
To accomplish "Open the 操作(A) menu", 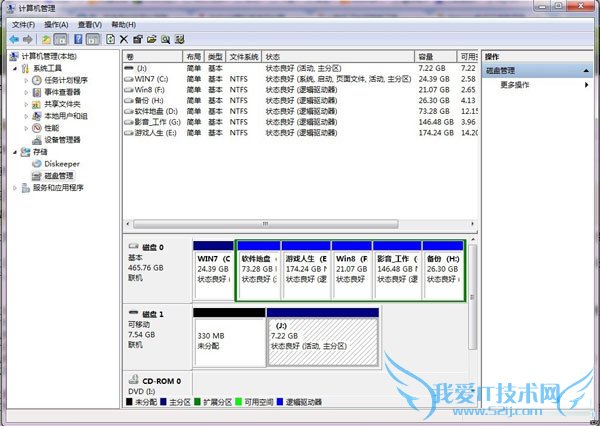I will (x=56, y=25).
